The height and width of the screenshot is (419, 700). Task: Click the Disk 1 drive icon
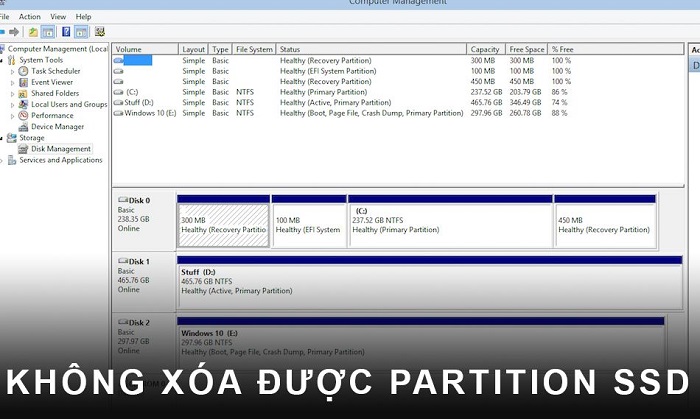[123, 261]
